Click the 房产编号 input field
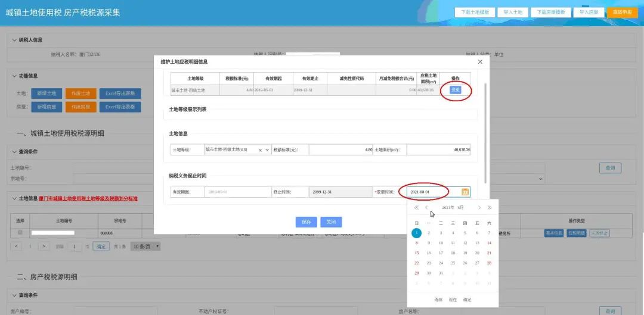The width and height of the screenshot is (644, 315). point(116,311)
